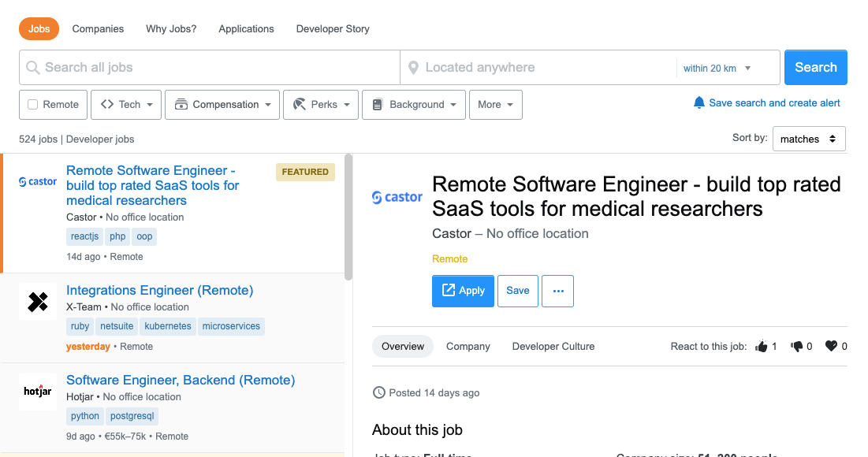This screenshot has width=868, height=457.
Task: Switch to the Applications tab
Action: point(246,29)
